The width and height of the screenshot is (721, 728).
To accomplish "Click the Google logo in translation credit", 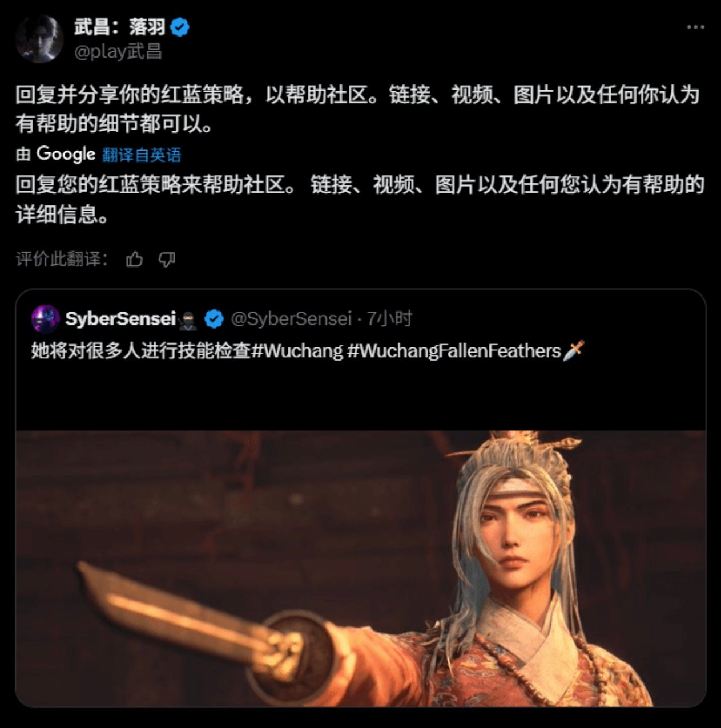I will point(66,154).
